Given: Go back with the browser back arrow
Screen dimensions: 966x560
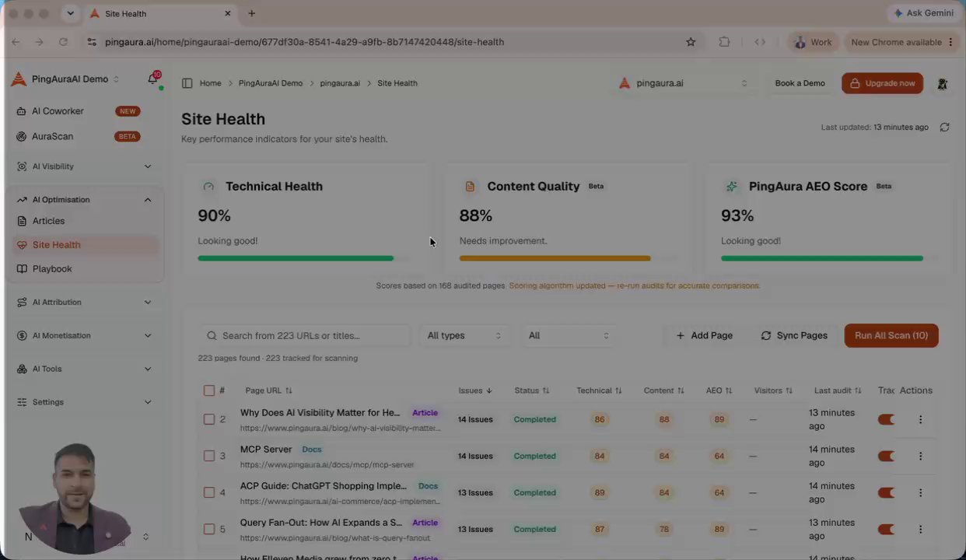Looking at the screenshot, I should [16, 42].
